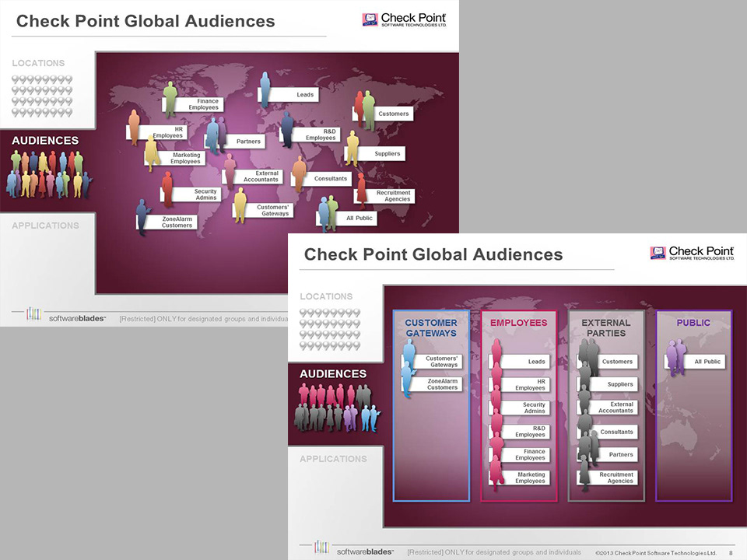Select the purple figures beside All Public in the PUBLIC column
The height and width of the screenshot is (560, 747).
pyautogui.click(x=676, y=357)
